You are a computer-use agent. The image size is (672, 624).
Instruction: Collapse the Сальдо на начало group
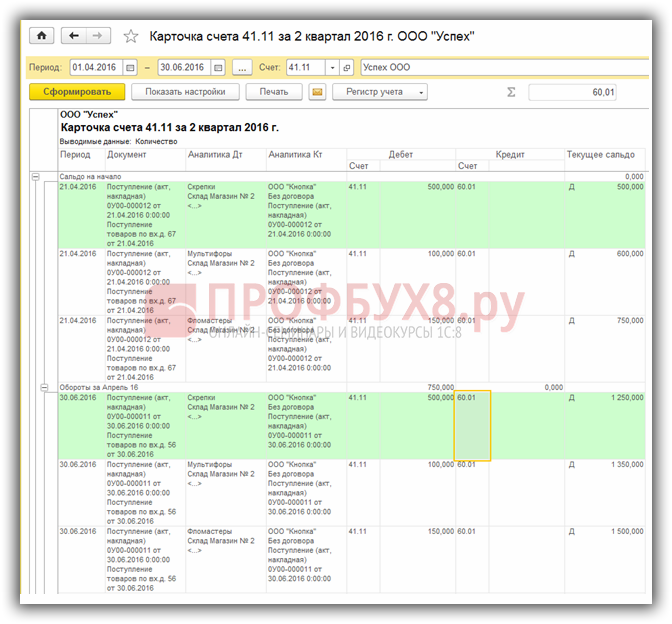click(x=38, y=176)
